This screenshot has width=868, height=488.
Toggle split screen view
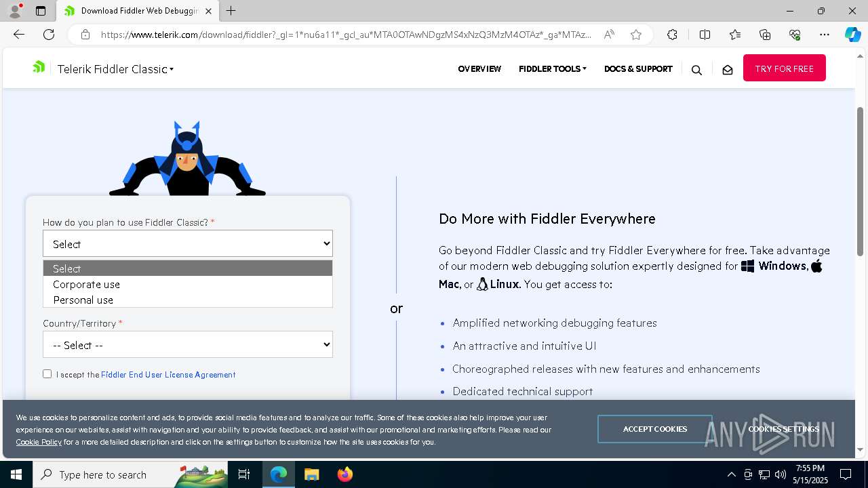tap(705, 35)
